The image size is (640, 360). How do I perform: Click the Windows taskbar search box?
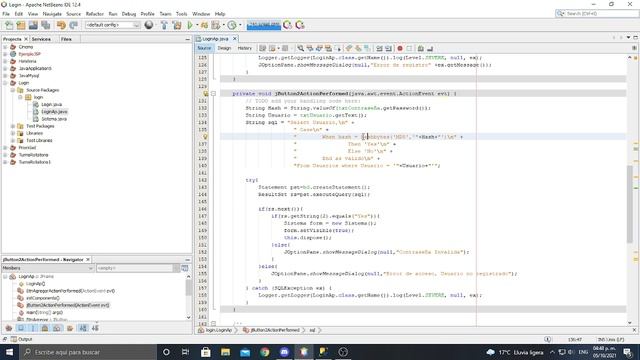88,352
